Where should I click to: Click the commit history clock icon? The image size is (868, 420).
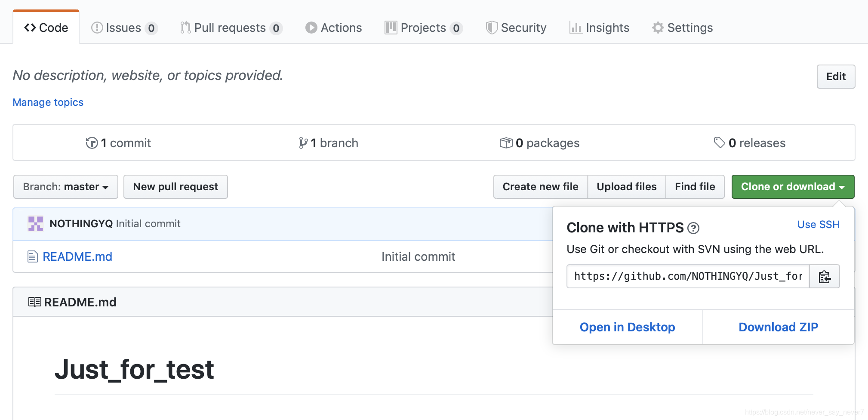92,143
